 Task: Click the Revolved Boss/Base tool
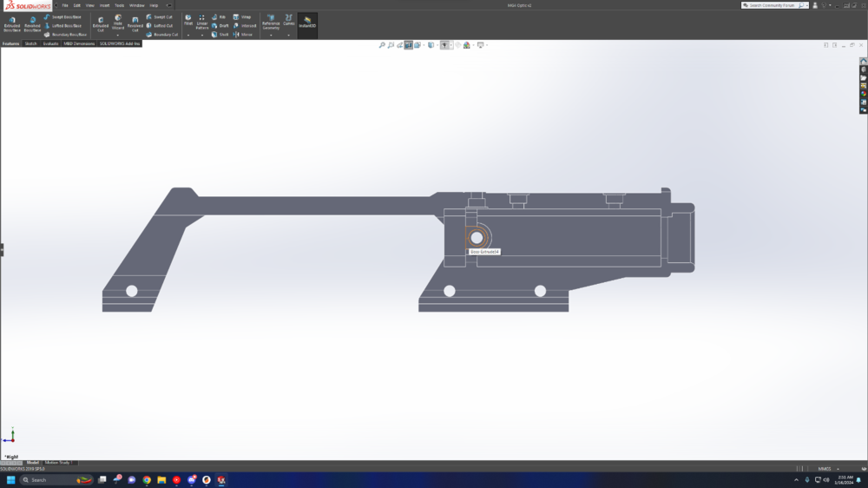(32, 23)
